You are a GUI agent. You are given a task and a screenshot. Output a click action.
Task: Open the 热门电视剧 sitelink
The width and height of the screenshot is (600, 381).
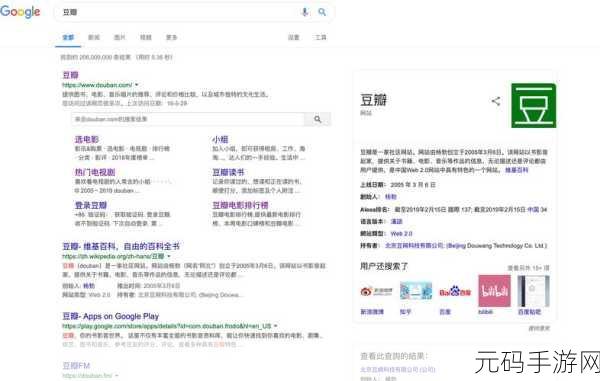click(x=95, y=173)
